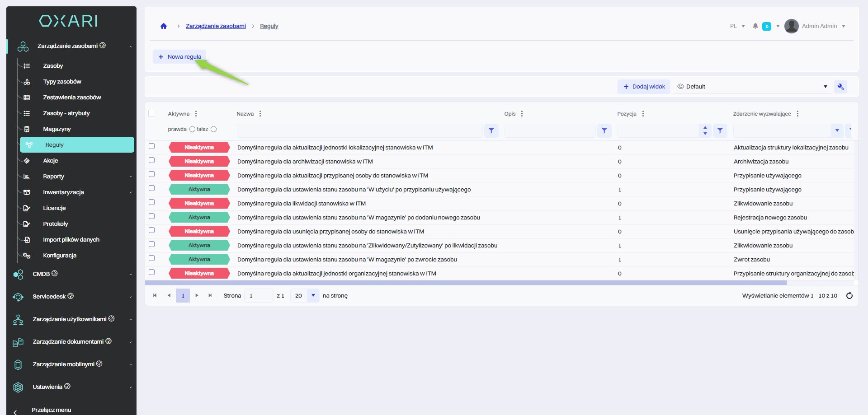Click the 'Nowa reguła' button
This screenshot has height=415, width=868.
179,57
